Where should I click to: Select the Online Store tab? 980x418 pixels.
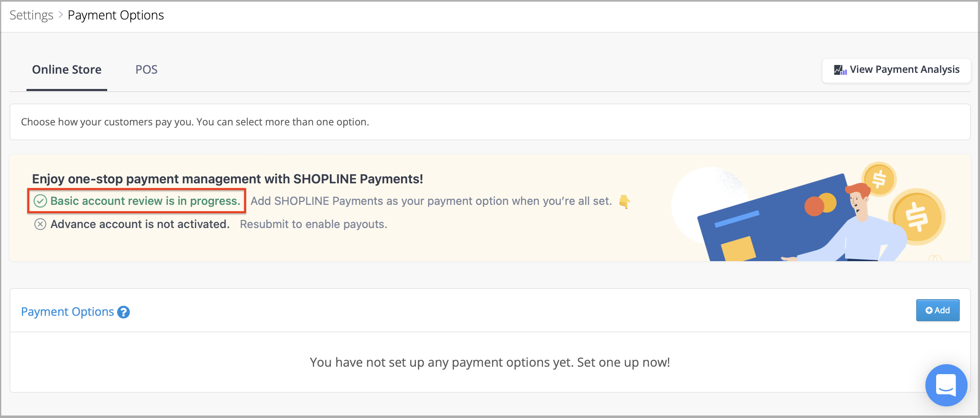pyautogui.click(x=67, y=70)
